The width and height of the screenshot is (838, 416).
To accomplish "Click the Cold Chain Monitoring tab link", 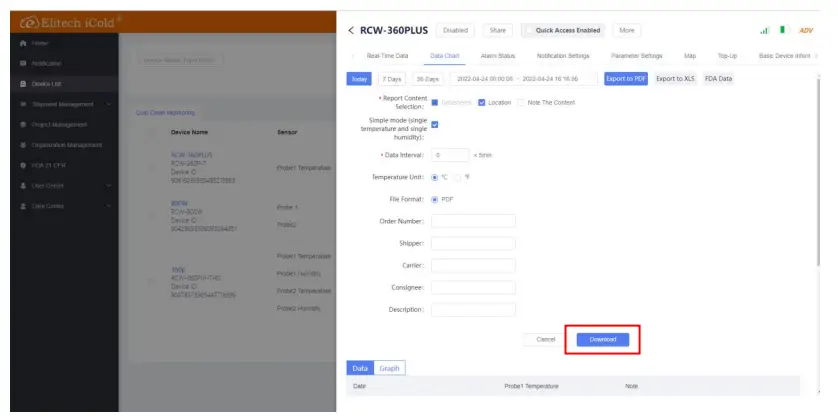I will [x=165, y=113].
